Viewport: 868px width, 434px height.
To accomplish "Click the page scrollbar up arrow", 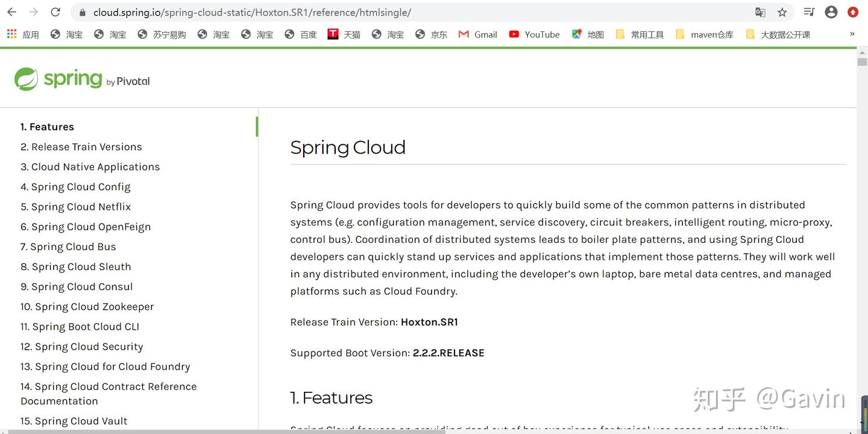I will 862,52.
